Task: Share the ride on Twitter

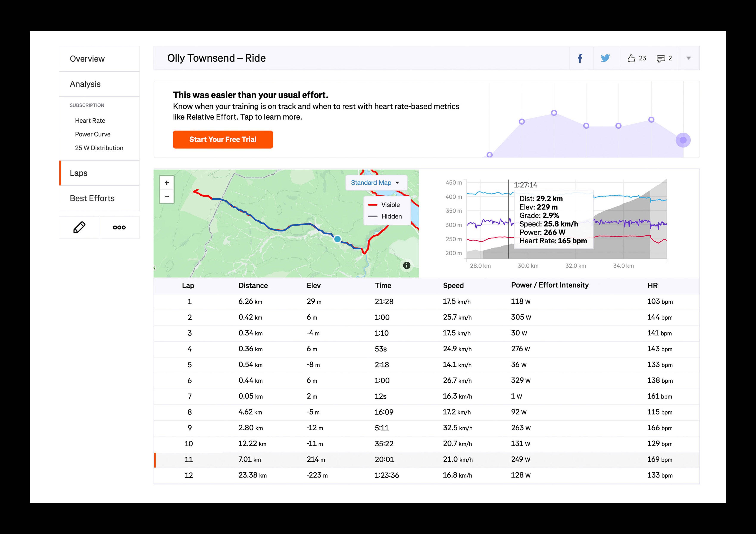Action: point(605,58)
